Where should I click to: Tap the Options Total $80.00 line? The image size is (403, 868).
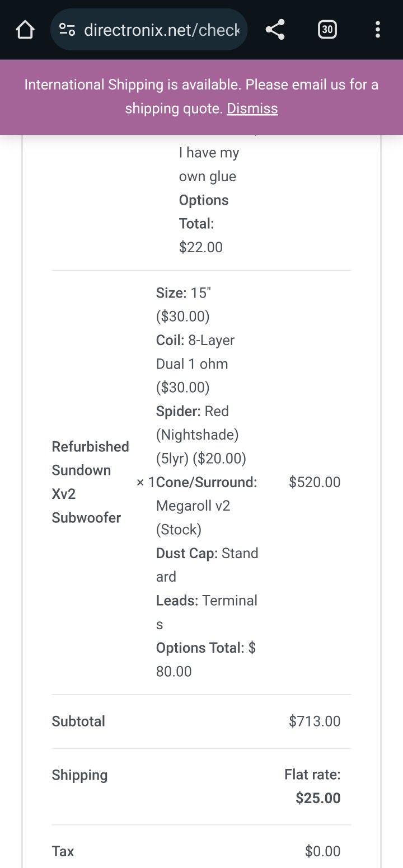(206, 659)
